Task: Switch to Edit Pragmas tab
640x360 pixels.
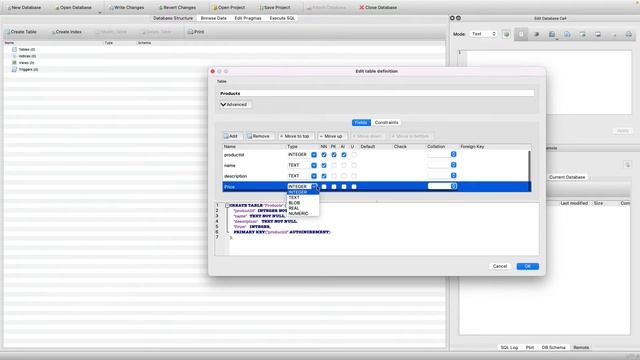Action: tap(248, 18)
